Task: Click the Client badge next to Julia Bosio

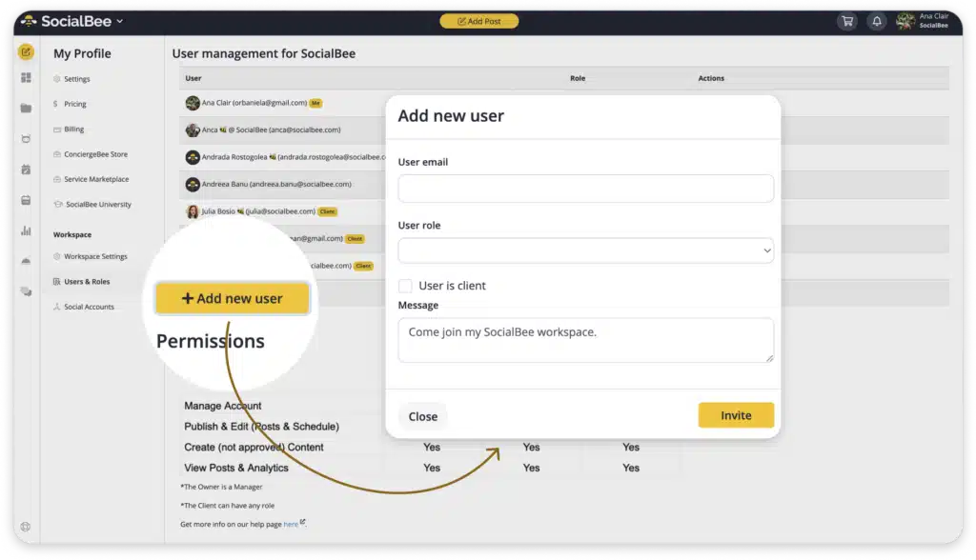Action: pos(328,211)
